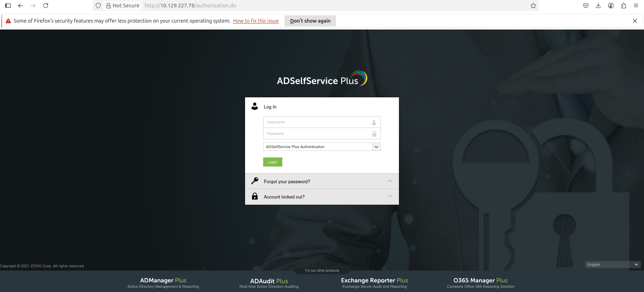Image resolution: width=644 pixels, height=292 pixels.
Task: Click lock icon beside Account locked out
Action: 255,196
